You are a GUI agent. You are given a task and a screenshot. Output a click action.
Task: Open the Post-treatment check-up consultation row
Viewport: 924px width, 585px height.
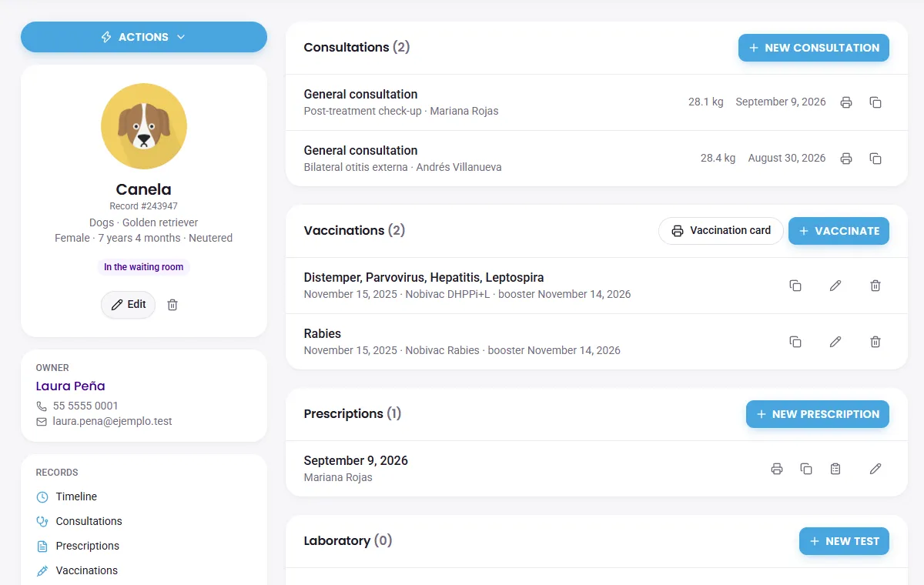(x=597, y=102)
